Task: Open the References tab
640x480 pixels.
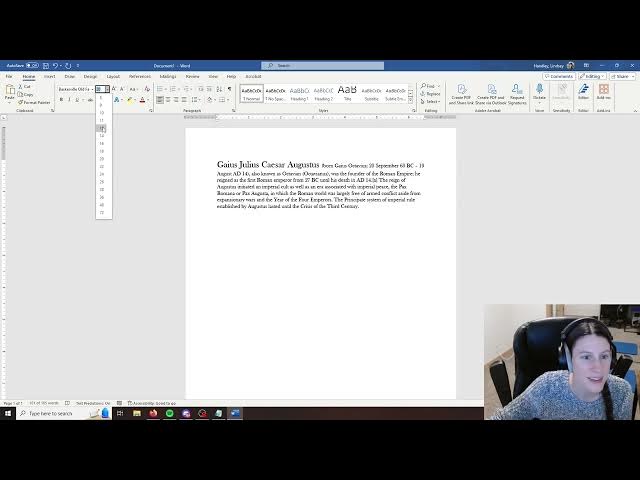Action: click(x=140, y=76)
